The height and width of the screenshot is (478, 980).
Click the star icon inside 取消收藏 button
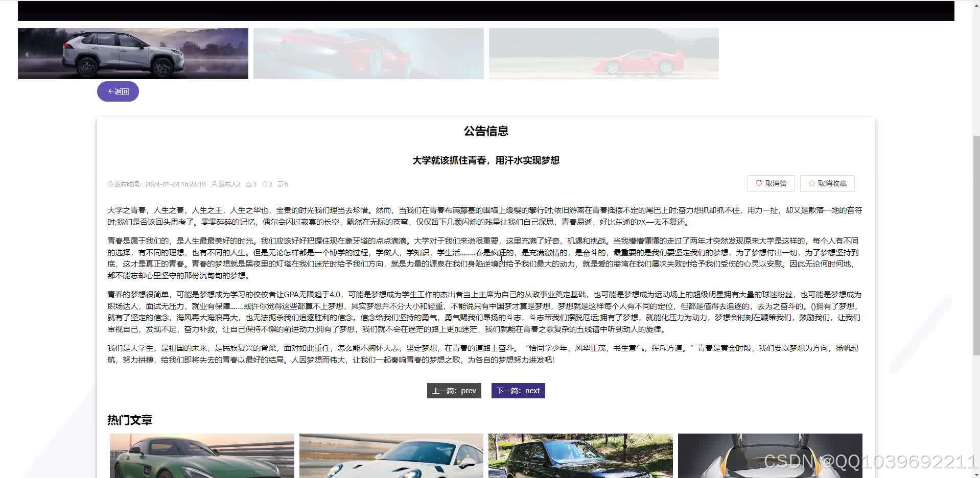click(811, 183)
